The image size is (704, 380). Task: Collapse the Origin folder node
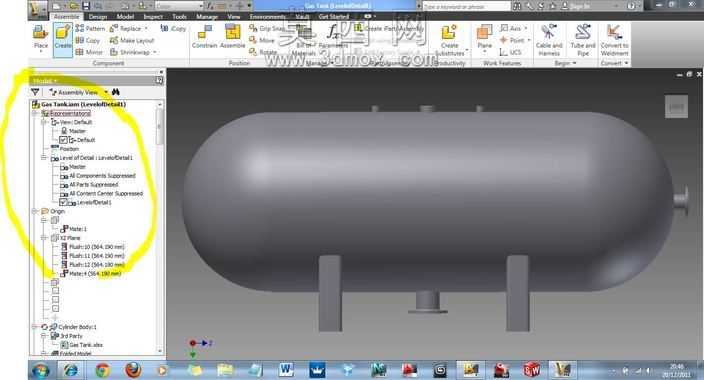click(35, 211)
